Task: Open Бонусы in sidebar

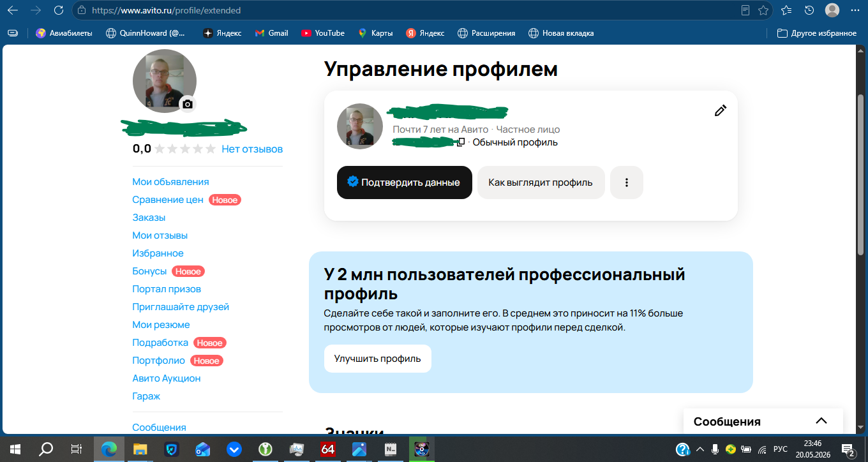Action: pyautogui.click(x=149, y=271)
